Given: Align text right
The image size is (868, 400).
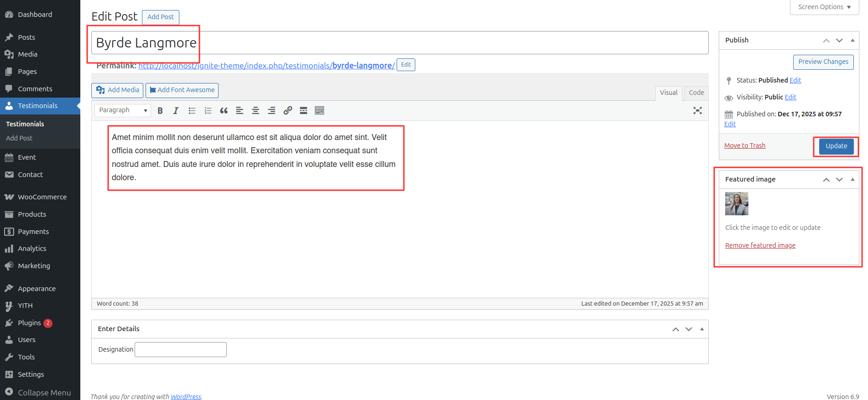Looking at the screenshot, I should [x=272, y=110].
